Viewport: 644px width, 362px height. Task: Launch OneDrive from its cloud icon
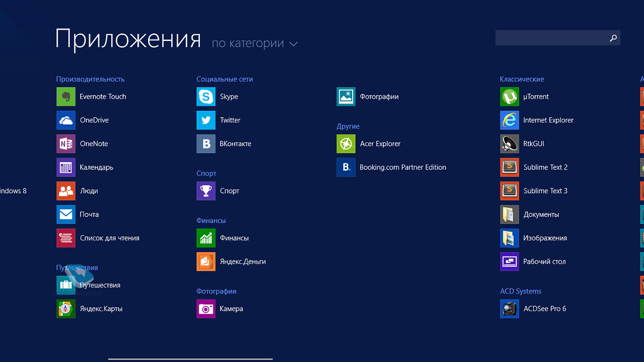66,120
